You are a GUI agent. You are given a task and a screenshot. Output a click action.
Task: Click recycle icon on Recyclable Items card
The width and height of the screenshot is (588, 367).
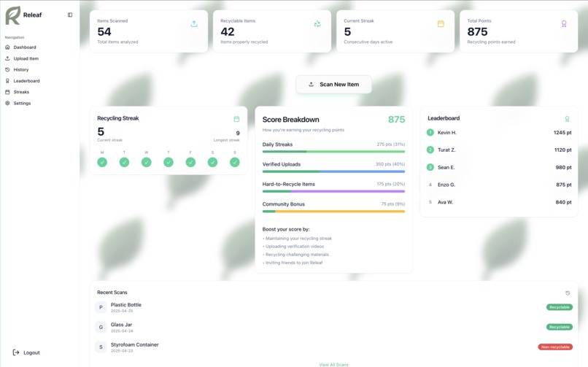coord(317,24)
